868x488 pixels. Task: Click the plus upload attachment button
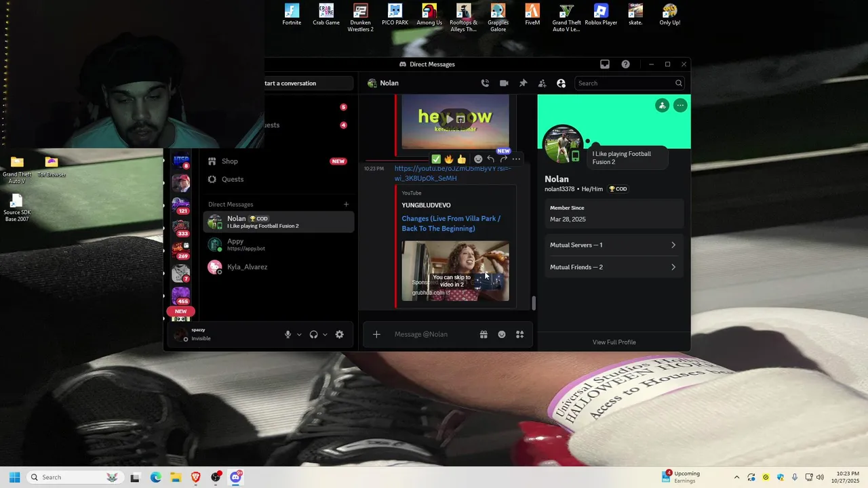click(x=376, y=334)
